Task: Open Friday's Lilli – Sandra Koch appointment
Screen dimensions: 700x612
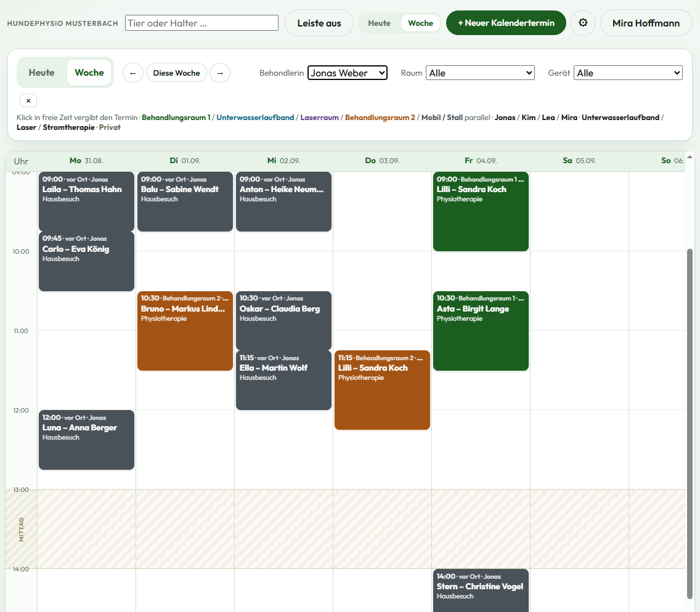Action: click(x=481, y=211)
